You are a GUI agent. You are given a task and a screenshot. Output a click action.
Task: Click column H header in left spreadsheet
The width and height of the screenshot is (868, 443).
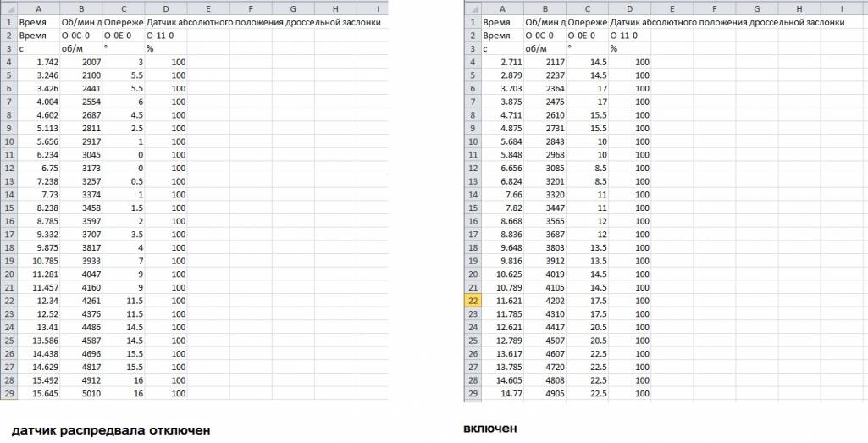pos(335,8)
